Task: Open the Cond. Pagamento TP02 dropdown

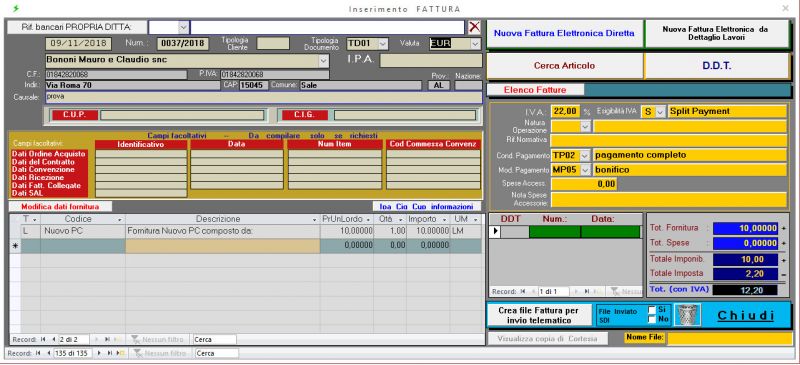Action: [x=585, y=155]
